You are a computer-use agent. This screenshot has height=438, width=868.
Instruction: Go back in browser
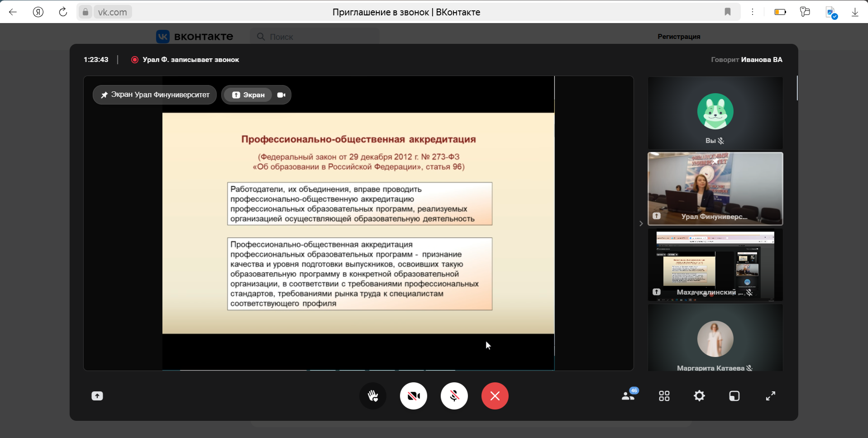click(13, 12)
